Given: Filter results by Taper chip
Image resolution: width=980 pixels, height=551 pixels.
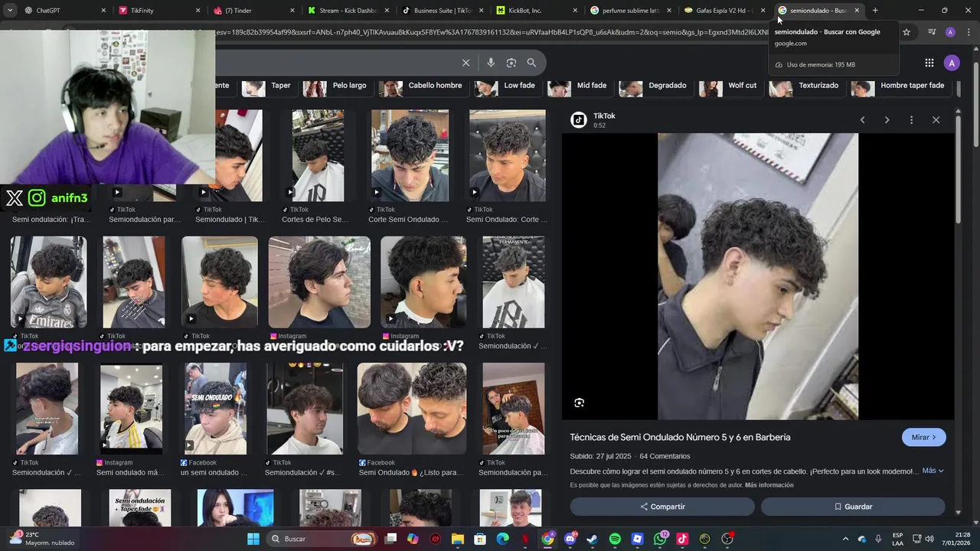Looking at the screenshot, I should point(268,86).
